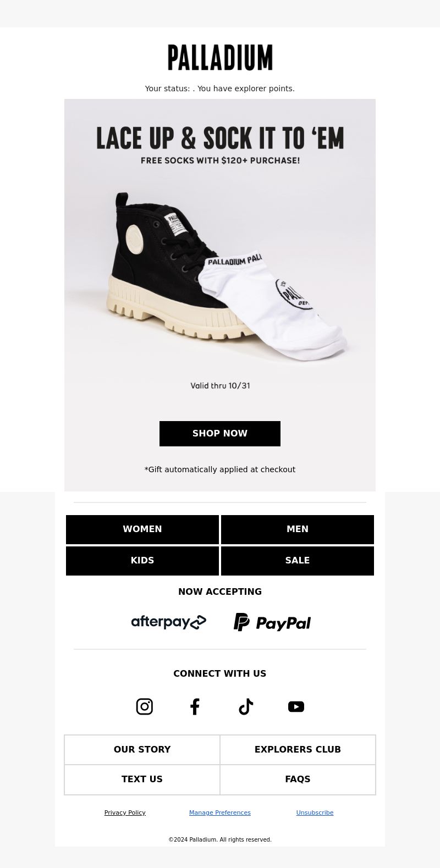Visit the EXPLORERS CLUB page
The image size is (440, 868).
point(298,750)
